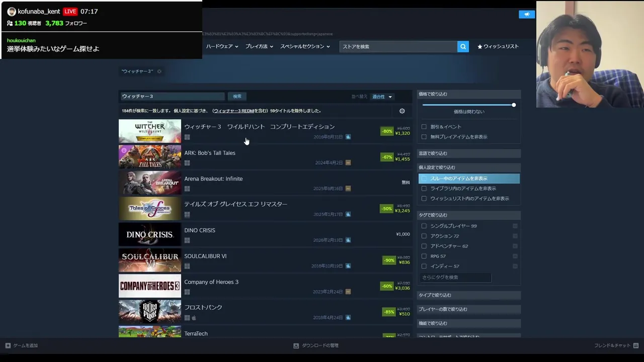Exclude the シングルプレイヤー tag via minus icon
The width and height of the screenshot is (644, 362).
coord(515,226)
